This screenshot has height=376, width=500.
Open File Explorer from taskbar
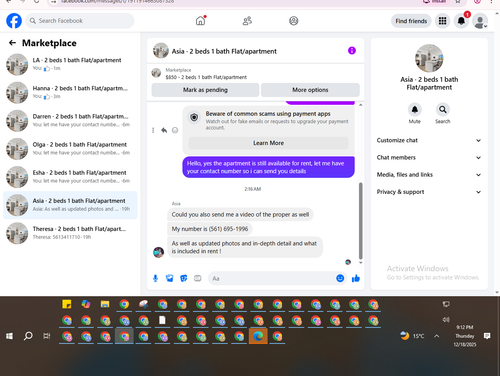point(105,304)
